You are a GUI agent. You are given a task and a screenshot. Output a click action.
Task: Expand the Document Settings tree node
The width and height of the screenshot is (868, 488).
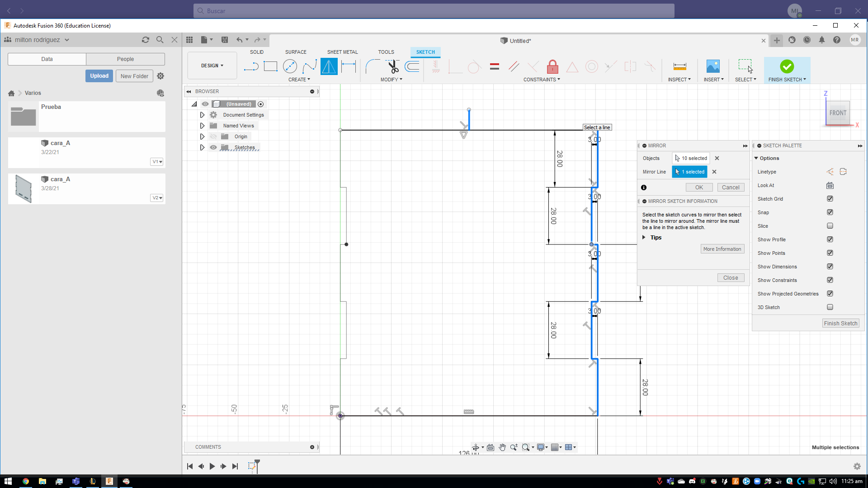202,115
